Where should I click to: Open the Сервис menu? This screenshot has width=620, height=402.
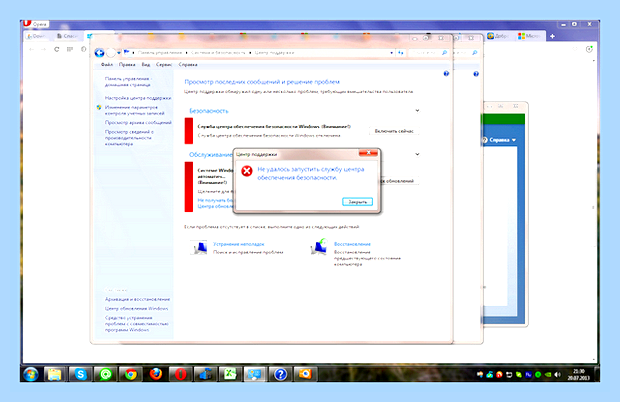[164, 64]
